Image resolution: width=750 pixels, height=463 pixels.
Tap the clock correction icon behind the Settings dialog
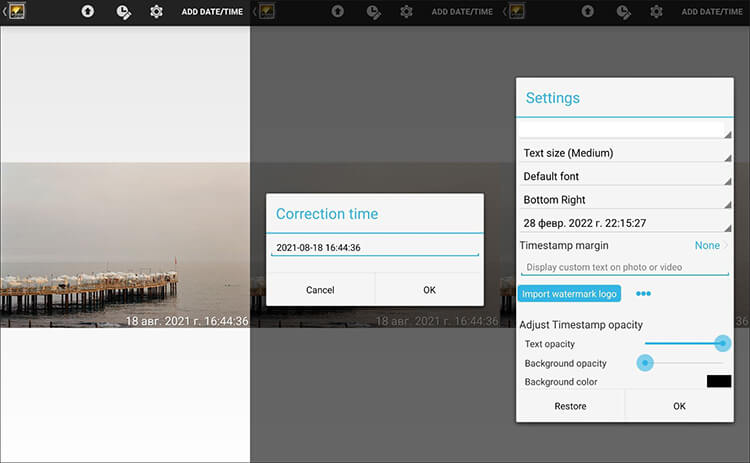point(624,11)
